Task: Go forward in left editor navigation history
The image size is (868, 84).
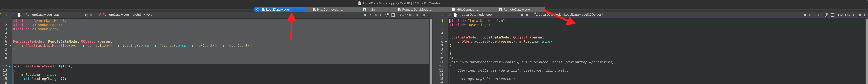Action: (x=7, y=15)
